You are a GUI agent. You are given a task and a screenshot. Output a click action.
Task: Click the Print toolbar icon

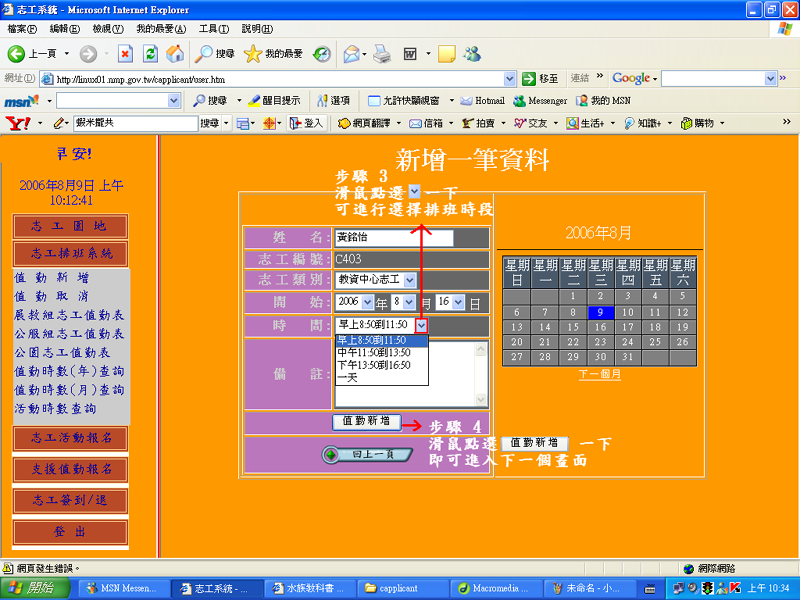[382, 54]
